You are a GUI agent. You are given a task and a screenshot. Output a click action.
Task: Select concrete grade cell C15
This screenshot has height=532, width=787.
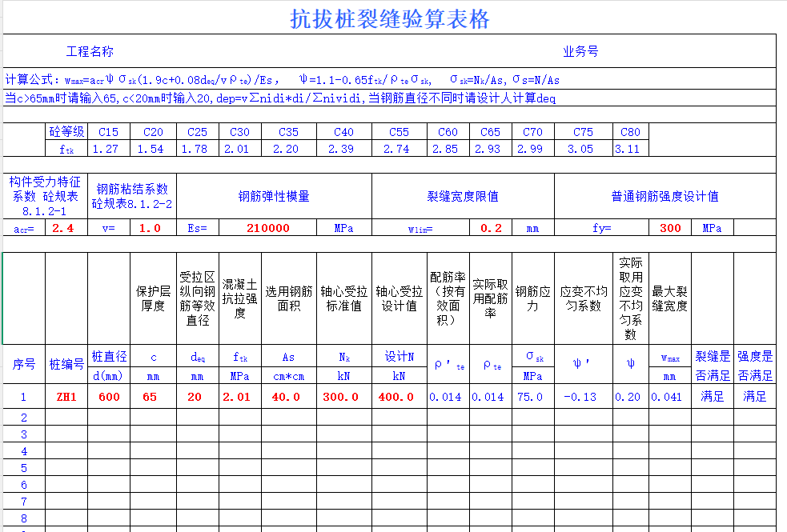[x=108, y=132]
